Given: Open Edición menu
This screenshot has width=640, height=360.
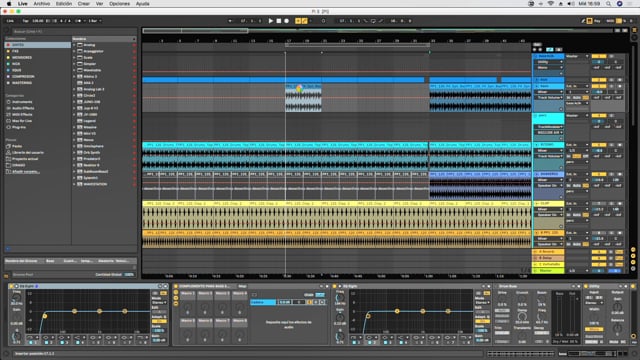Looking at the screenshot, I should [64, 4].
